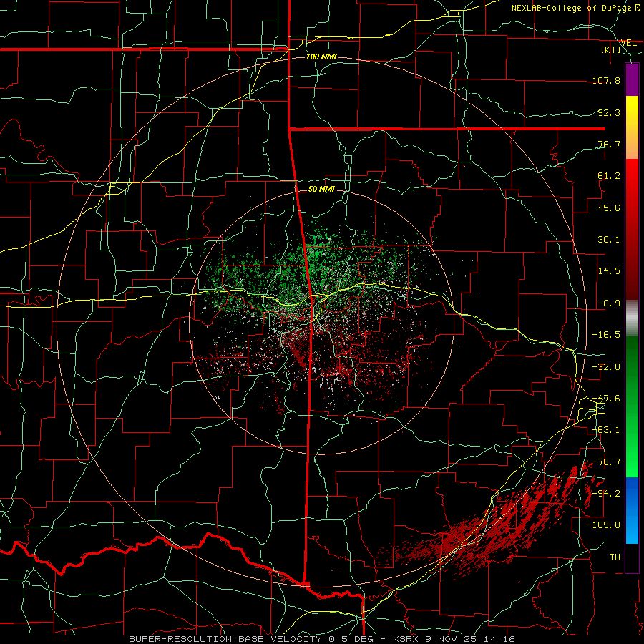
Task: Select the 92.3 scale value
Action: 609,112
